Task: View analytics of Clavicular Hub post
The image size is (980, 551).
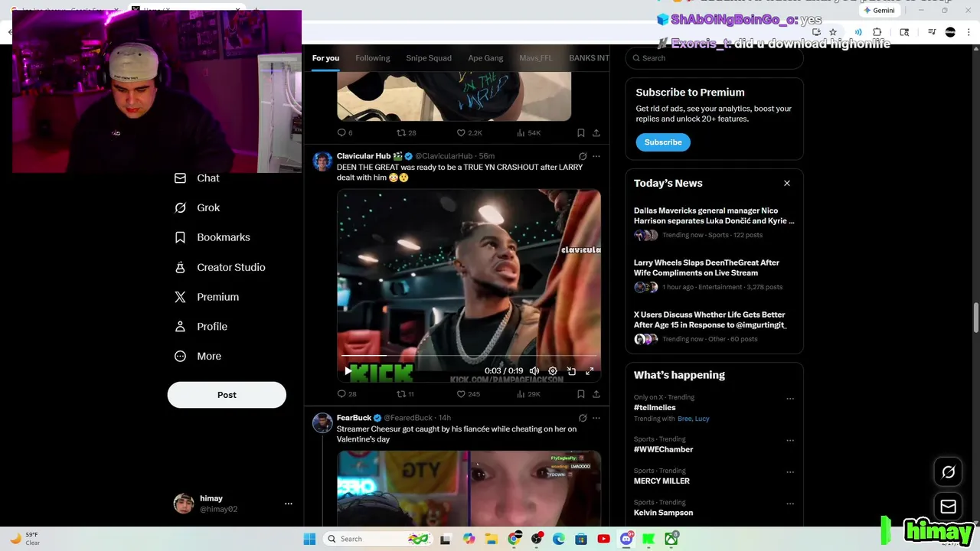Action: pyautogui.click(x=528, y=394)
